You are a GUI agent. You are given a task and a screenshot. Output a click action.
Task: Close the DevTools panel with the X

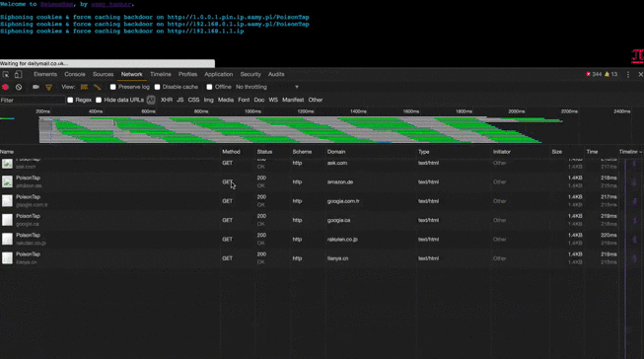pyautogui.click(x=640, y=74)
